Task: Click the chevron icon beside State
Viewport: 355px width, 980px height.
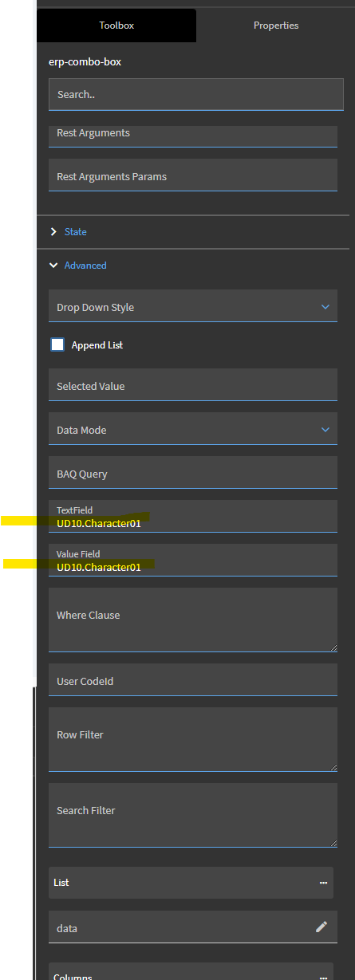Action: pos(54,232)
